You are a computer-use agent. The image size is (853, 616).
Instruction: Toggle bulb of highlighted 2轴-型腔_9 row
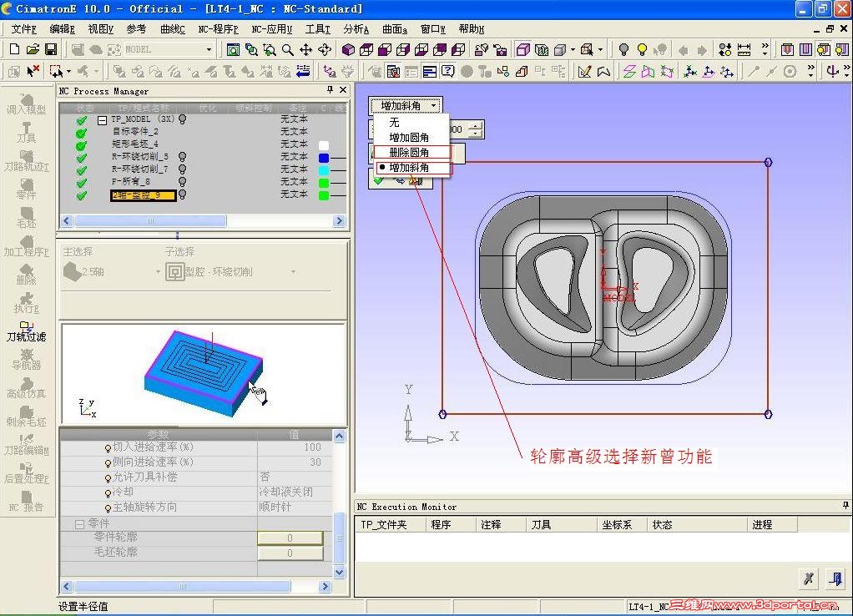point(183,194)
